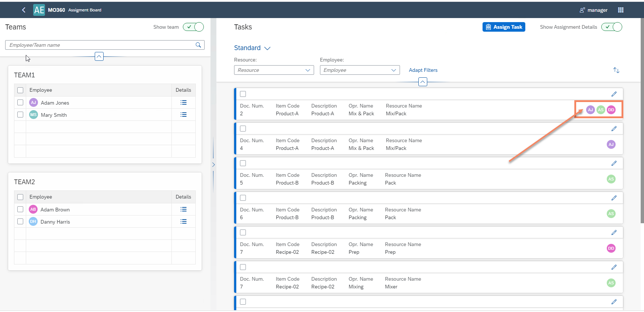Open the Adapt Filters link
The height and width of the screenshot is (312, 644).
(423, 70)
